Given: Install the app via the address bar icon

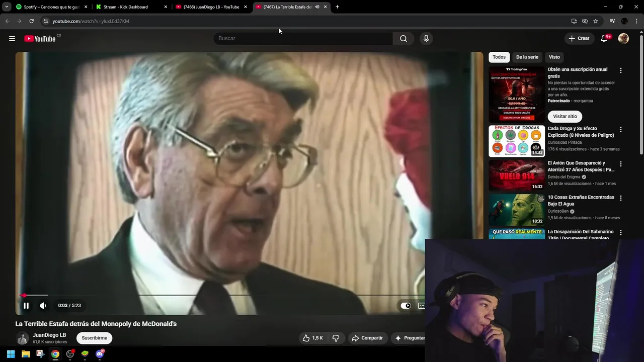Looking at the screenshot, I should point(574,21).
